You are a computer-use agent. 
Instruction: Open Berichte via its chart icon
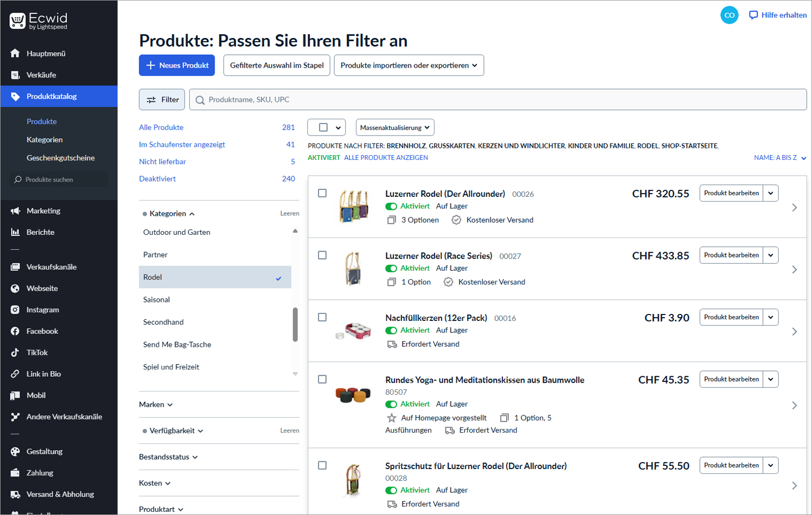point(15,232)
